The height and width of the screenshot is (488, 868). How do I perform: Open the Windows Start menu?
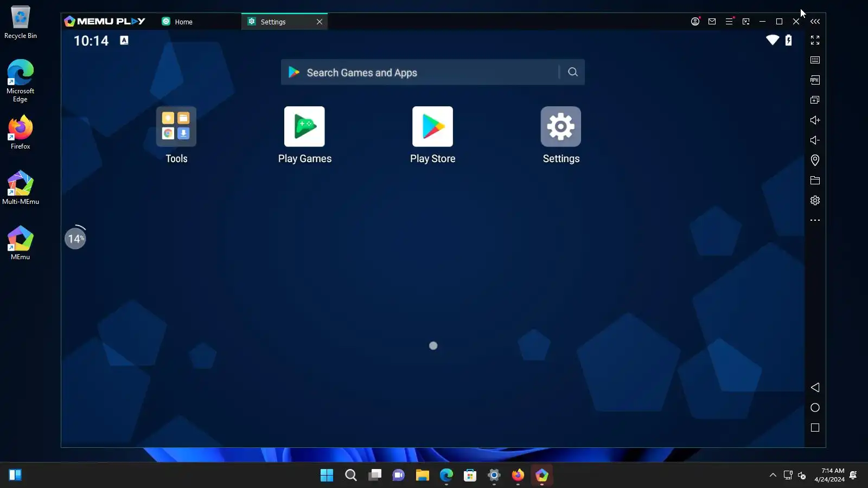click(327, 476)
